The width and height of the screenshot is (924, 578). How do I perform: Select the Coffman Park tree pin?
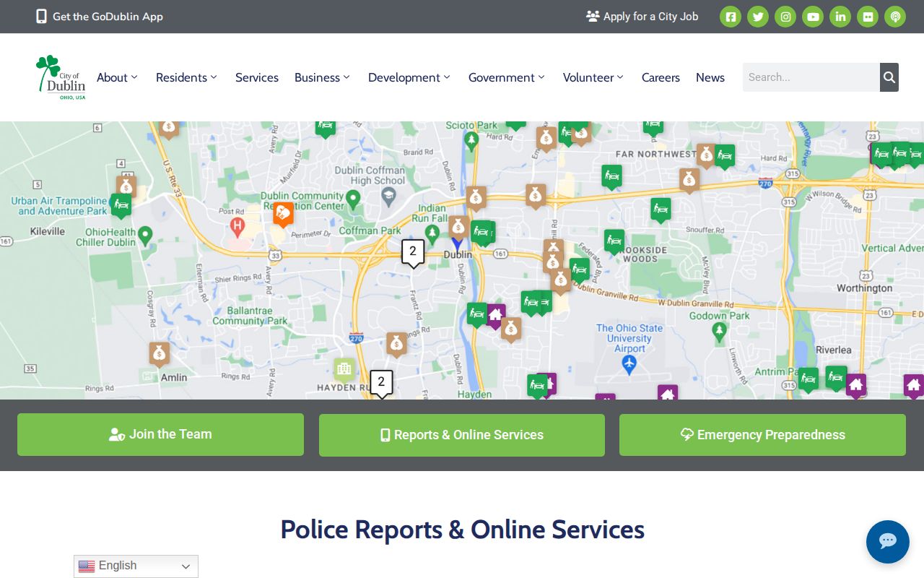(x=432, y=233)
